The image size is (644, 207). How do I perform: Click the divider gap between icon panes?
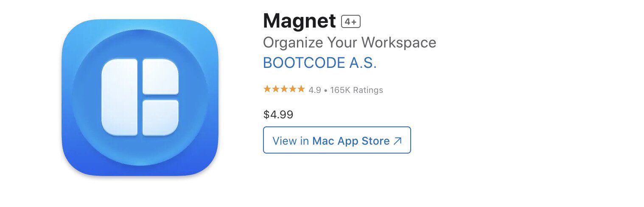[x=140, y=98]
